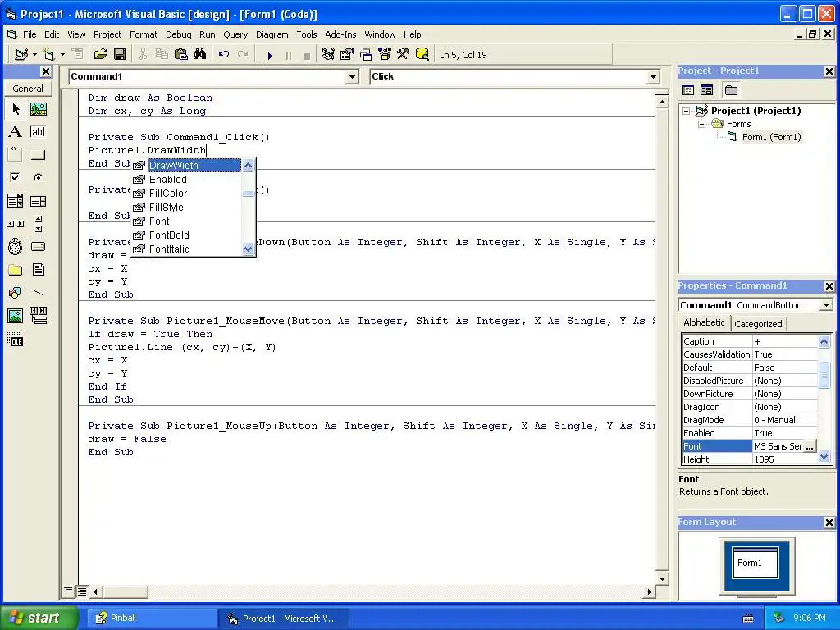Toggle Folders in the Project panel
This screenshot has height=630, width=840.
[x=731, y=90]
